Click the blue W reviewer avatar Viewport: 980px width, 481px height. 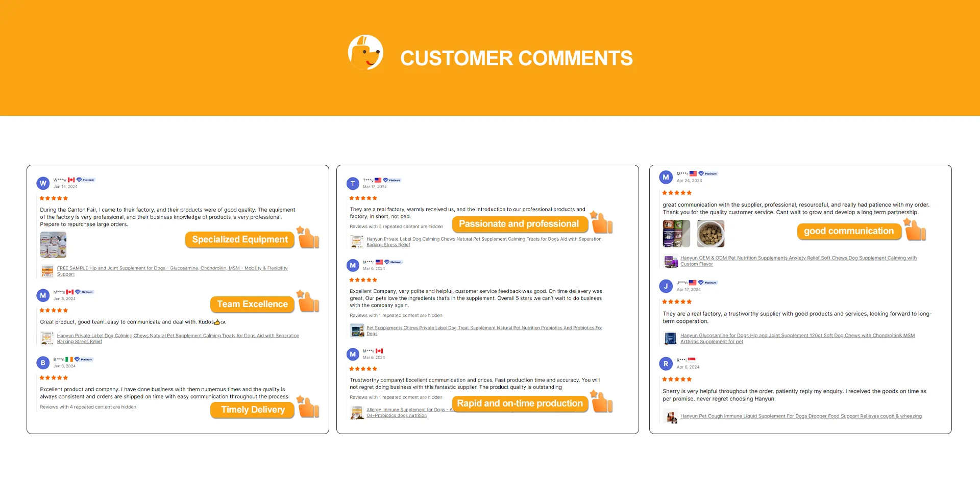43,183
